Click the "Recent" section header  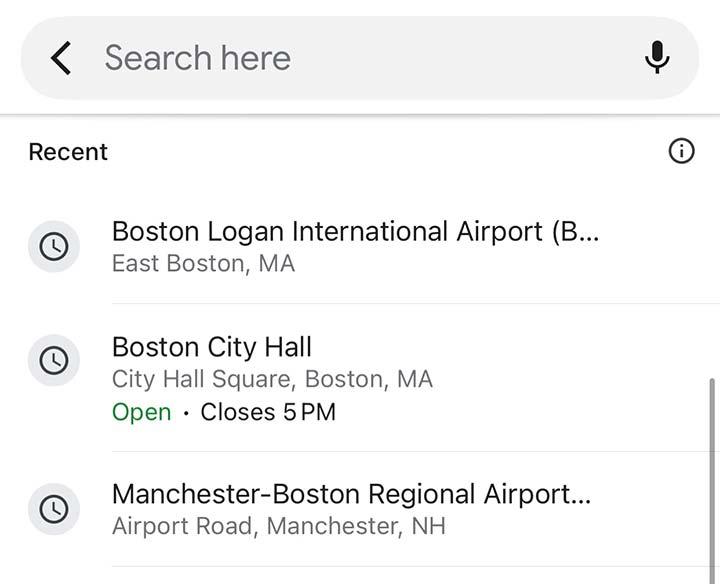(x=68, y=152)
